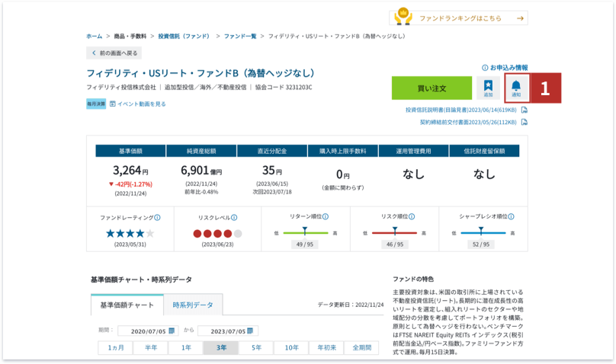This screenshot has height=364, width=616.
Task: Click info icon beside リターン順位
Action: pyautogui.click(x=326, y=216)
